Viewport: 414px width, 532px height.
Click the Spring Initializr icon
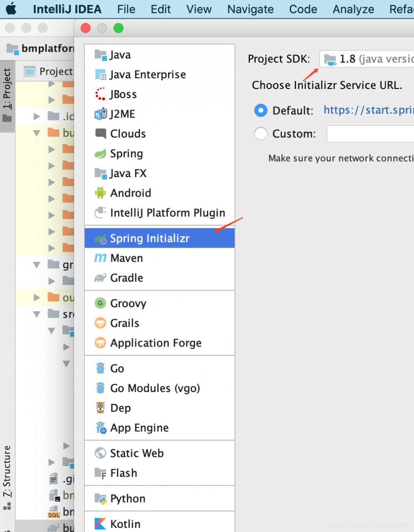(x=101, y=239)
